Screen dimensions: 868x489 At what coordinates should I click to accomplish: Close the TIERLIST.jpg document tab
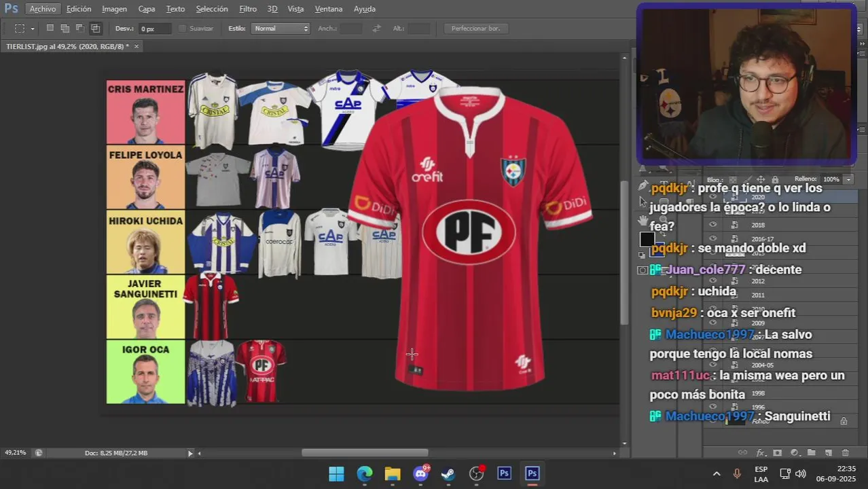(136, 46)
